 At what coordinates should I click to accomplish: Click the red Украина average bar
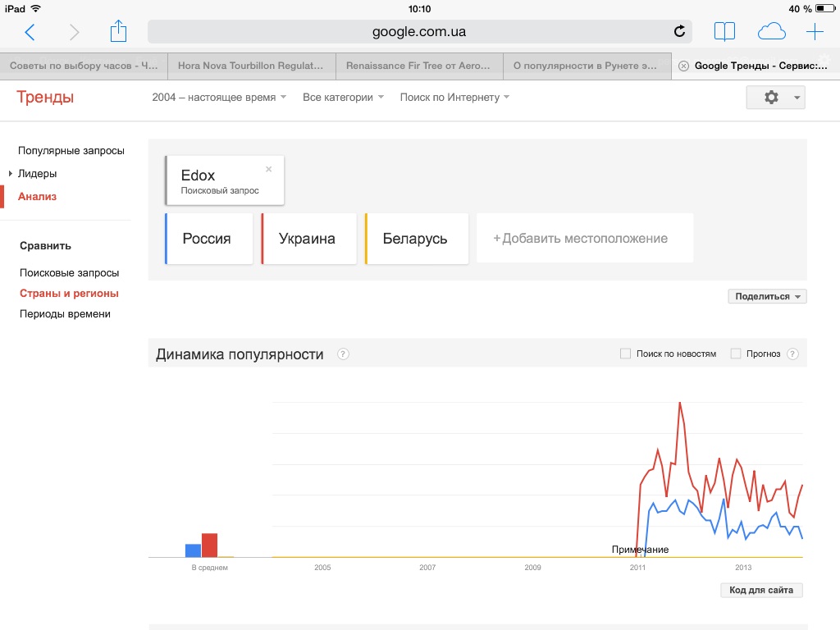(209, 545)
